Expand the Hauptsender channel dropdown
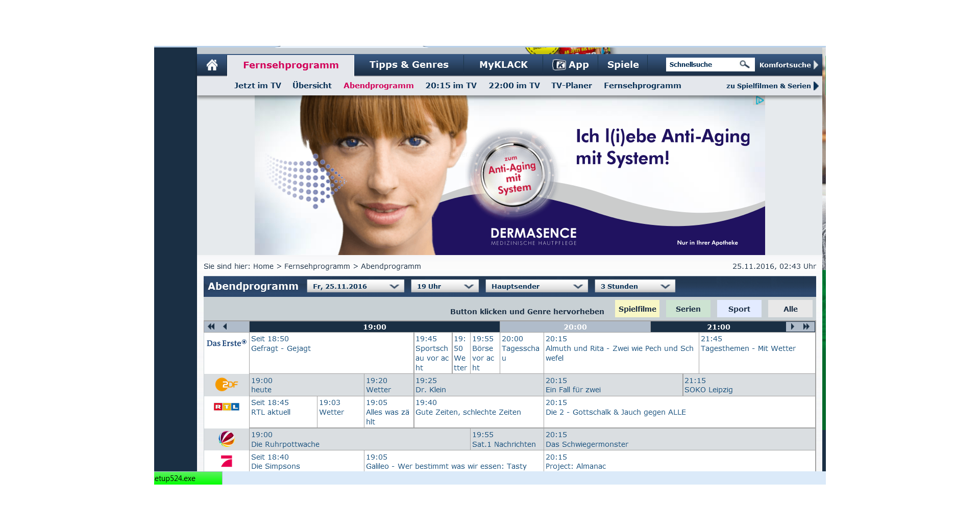The image size is (980, 531). [536, 286]
